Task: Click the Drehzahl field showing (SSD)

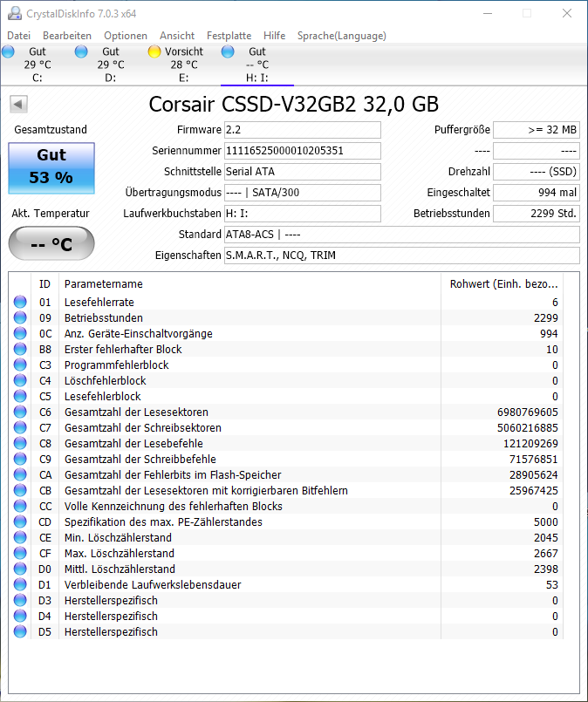Action: tap(536, 172)
